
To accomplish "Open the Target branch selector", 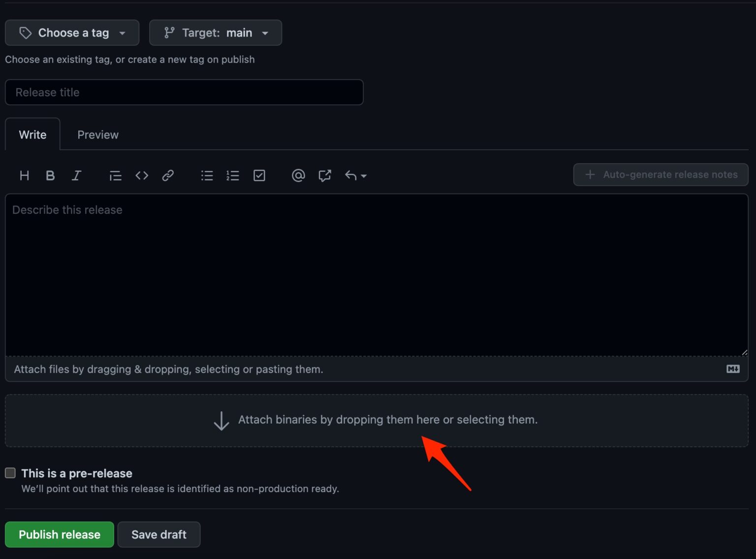I will (215, 33).
